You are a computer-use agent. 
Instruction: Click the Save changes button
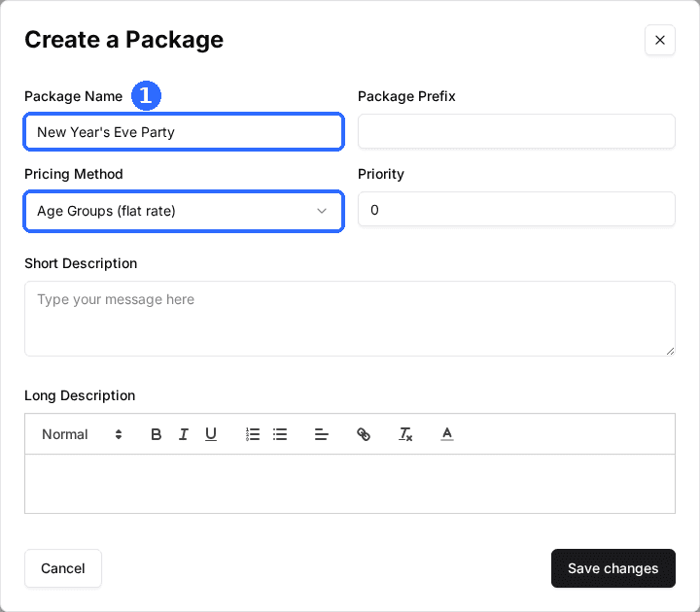tap(612, 568)
